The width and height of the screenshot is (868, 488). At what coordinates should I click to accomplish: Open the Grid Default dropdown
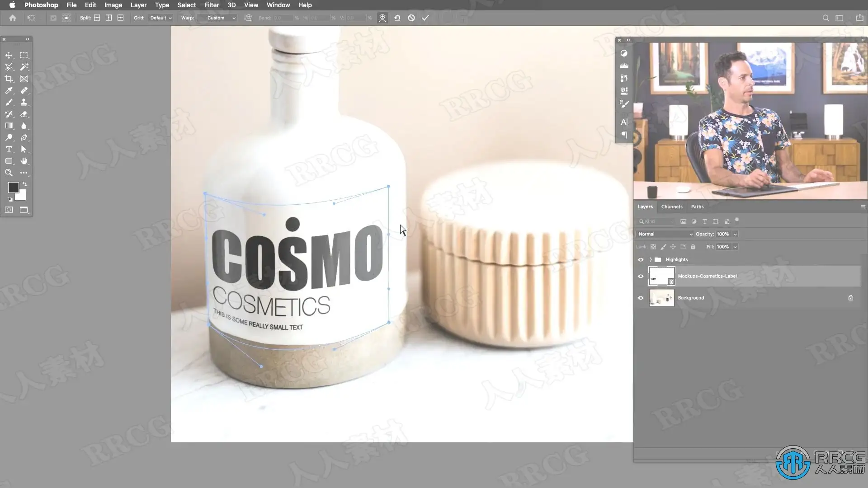[x=160, y=18]
